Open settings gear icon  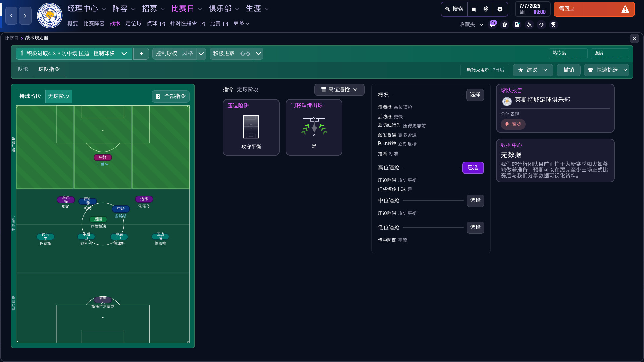(500, 9)
